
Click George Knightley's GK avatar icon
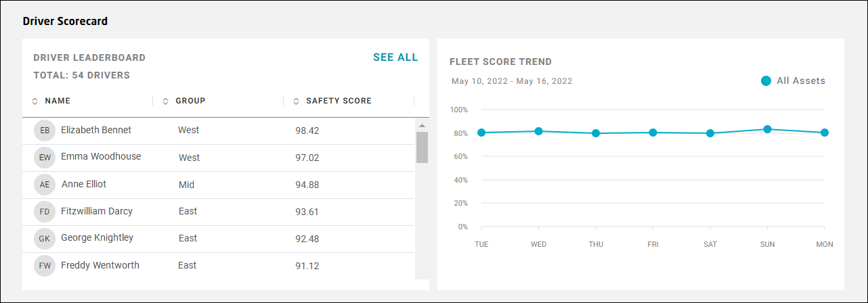point(45,239)
